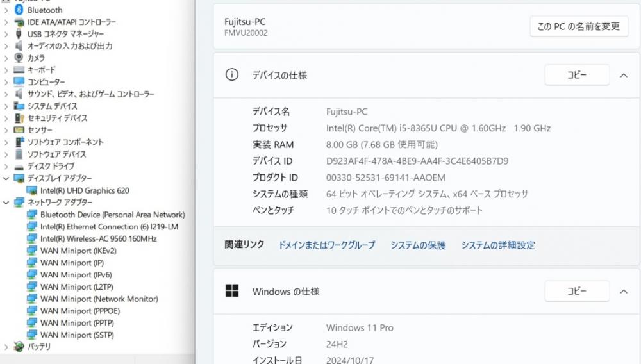Click the battery (バッテリ) category icon

19,347
